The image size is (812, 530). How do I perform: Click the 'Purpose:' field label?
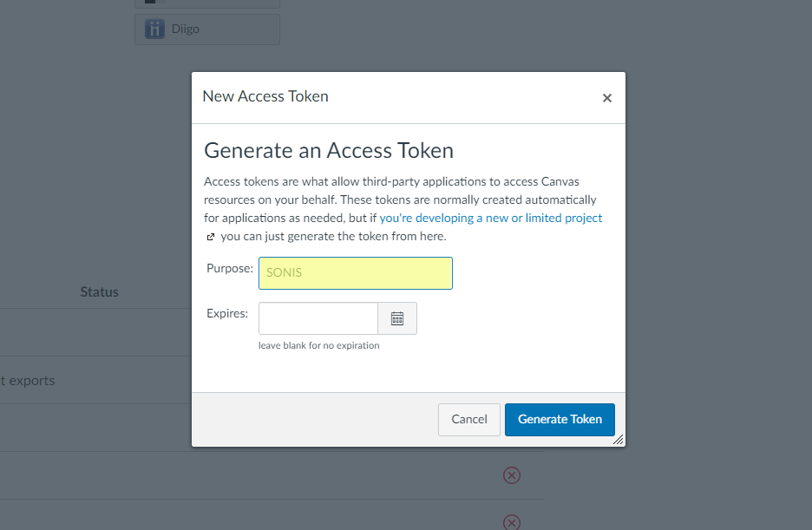[230, 269]
